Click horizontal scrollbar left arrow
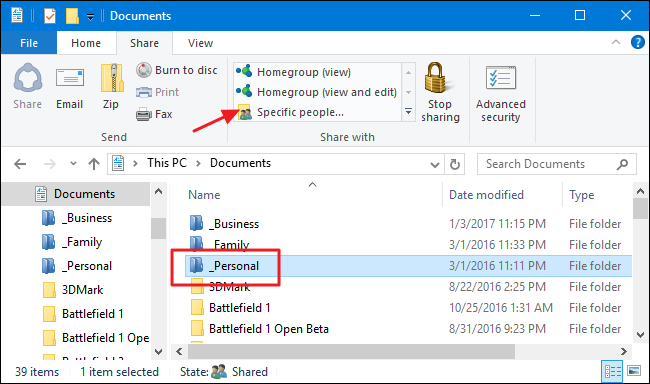This screenshot has height=384, width=650. tap(179, 352)
